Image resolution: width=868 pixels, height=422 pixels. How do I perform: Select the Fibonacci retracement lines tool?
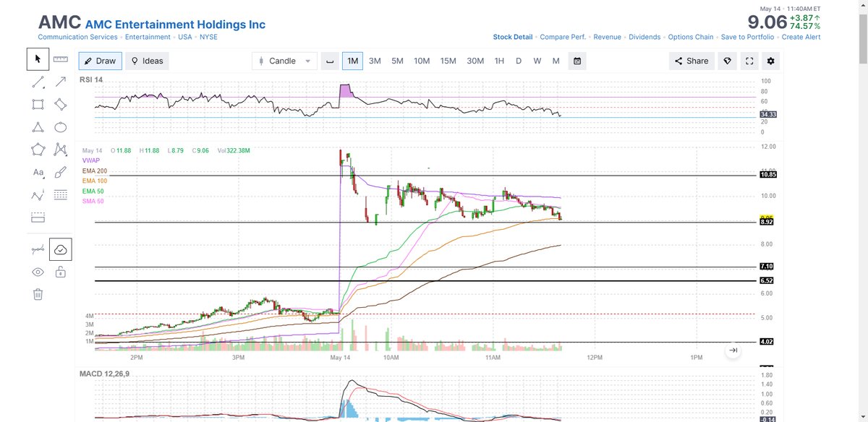(60, 195)
